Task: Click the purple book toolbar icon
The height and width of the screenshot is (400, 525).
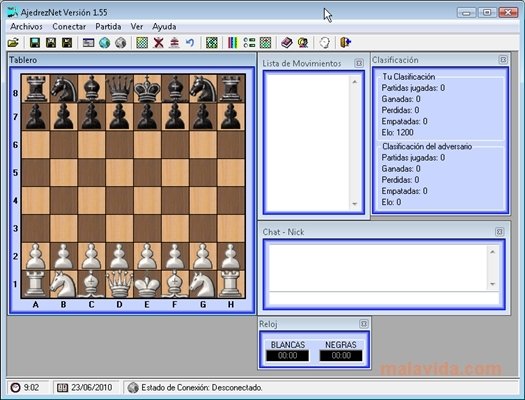Action: coord(287,43)
